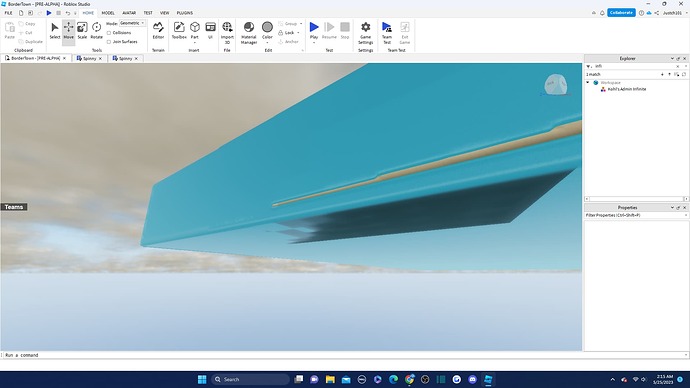The image size is (690, 388).
Task: Expand the Group dropdown arrow
Action: tap(301, 24)
